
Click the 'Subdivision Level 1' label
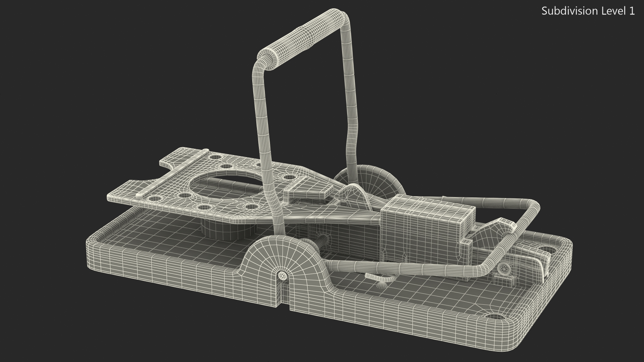(588, 11)
